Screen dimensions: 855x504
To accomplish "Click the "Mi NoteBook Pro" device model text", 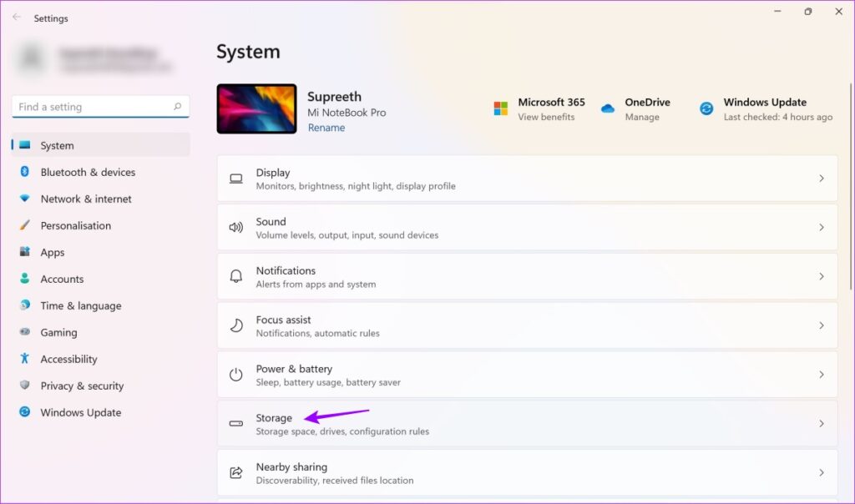I will [x=347, y=113].
